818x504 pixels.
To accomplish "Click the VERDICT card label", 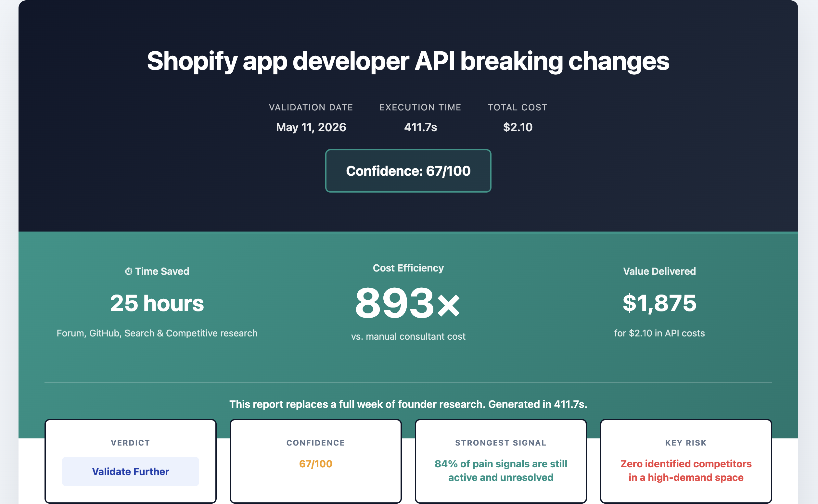I will coord(130,443).
